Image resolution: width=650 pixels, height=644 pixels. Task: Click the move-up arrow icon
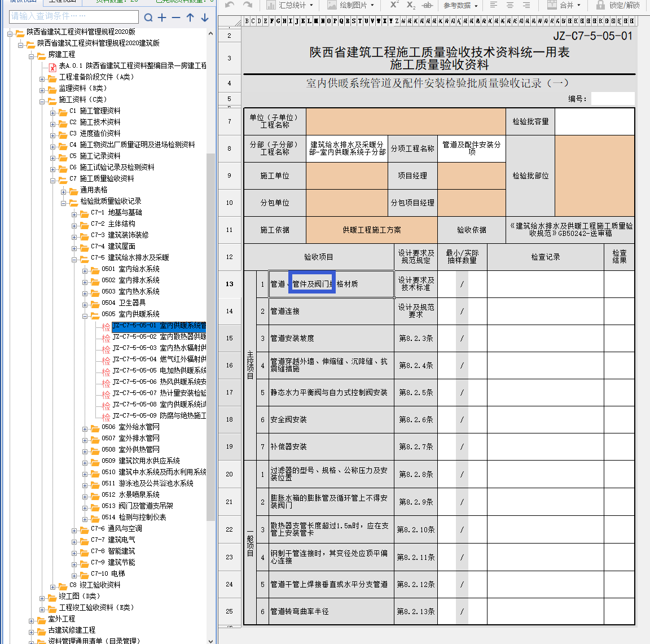pyautogui.click(x=190, y=17)
